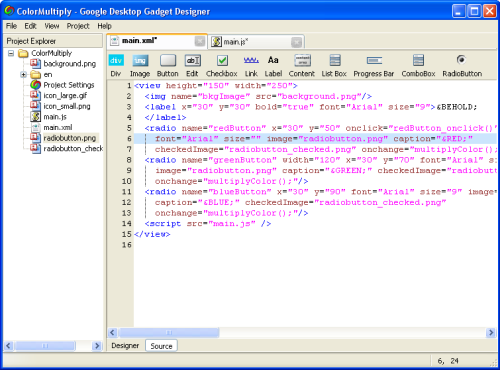
Task: Select the Div element tool
Action: coord(116,66)
